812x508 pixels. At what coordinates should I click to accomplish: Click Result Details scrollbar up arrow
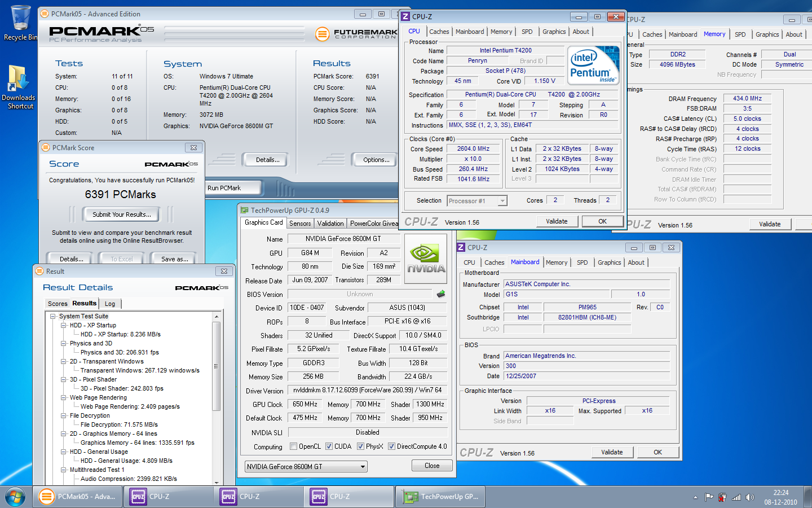[x=217, y=317]
